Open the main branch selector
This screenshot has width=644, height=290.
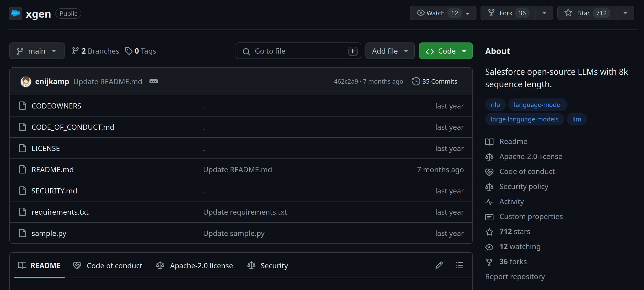coord(37,51)
